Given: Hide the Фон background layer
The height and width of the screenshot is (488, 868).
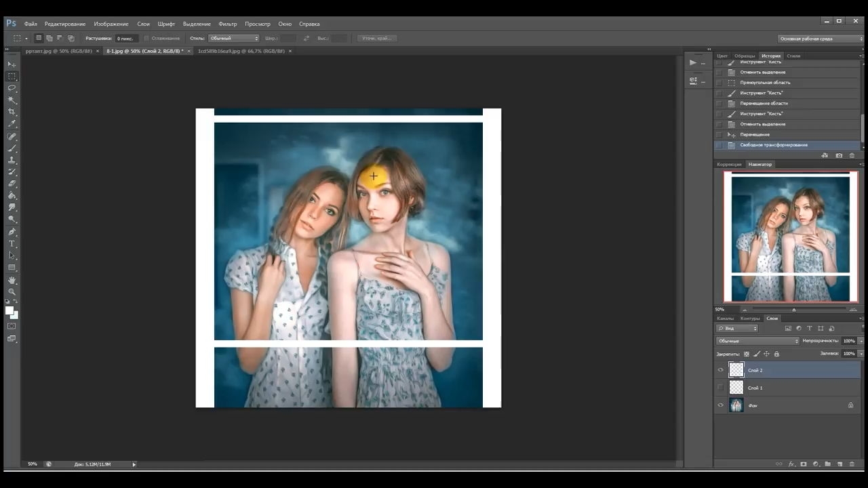Looking at the screenshot, I should click(x=720, y=405).
